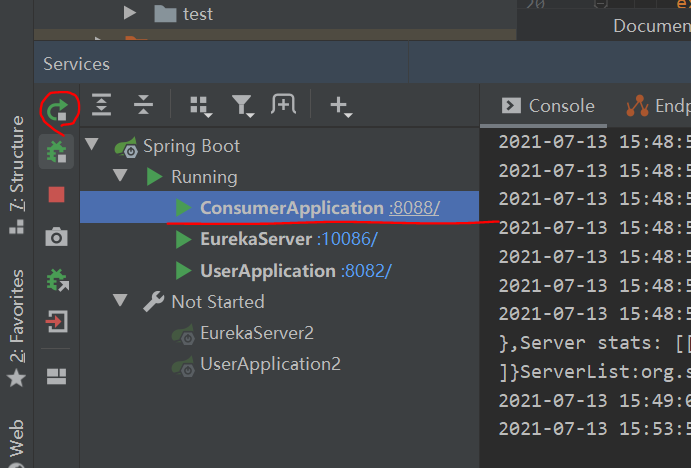Click the Rerun in Debug mode bug icon
The width and height of the screenshot is (691, 468).
tap(56, 152)
